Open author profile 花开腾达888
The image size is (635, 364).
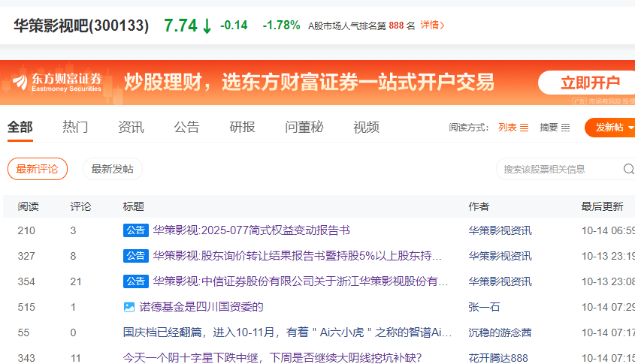pyautogui.click(x=498, y=358)
